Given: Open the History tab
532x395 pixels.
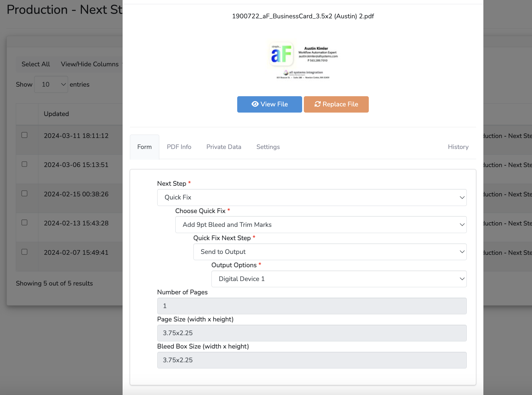Looking at the screenshot, I should 458,147.
